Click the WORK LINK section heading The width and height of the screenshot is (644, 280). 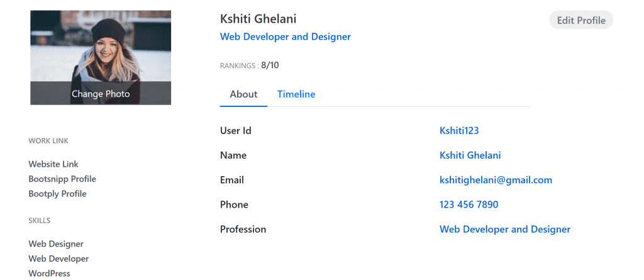tap(48, 141)
